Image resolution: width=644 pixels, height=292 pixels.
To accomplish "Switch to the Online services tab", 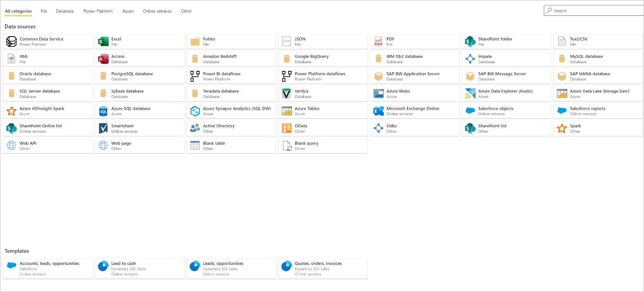I will coord(157,11).
